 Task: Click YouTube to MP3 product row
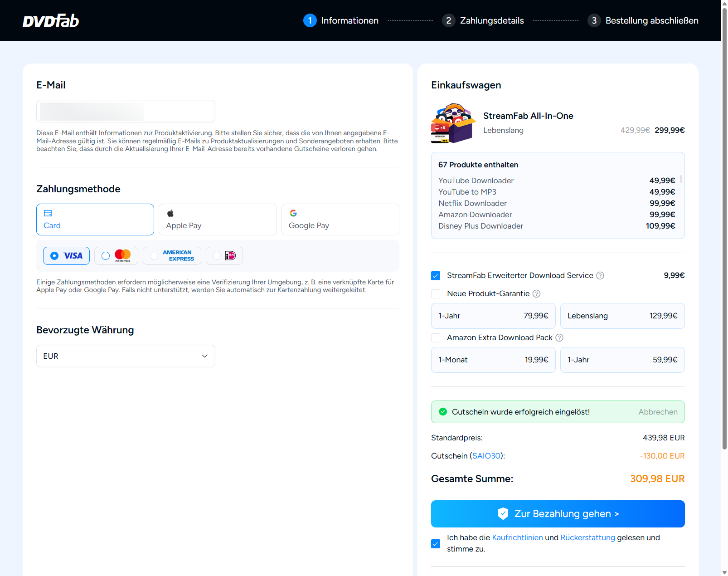[x=557, y=192]
